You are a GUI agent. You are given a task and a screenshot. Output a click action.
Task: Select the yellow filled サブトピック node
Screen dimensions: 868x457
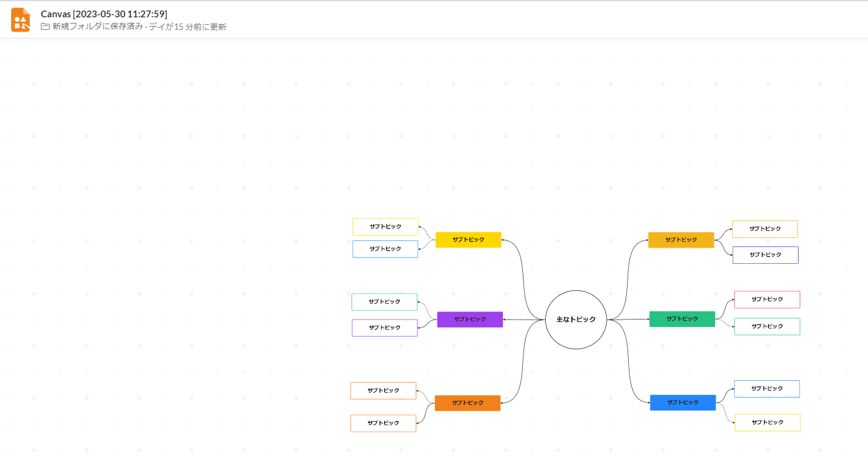click(468, 240)
